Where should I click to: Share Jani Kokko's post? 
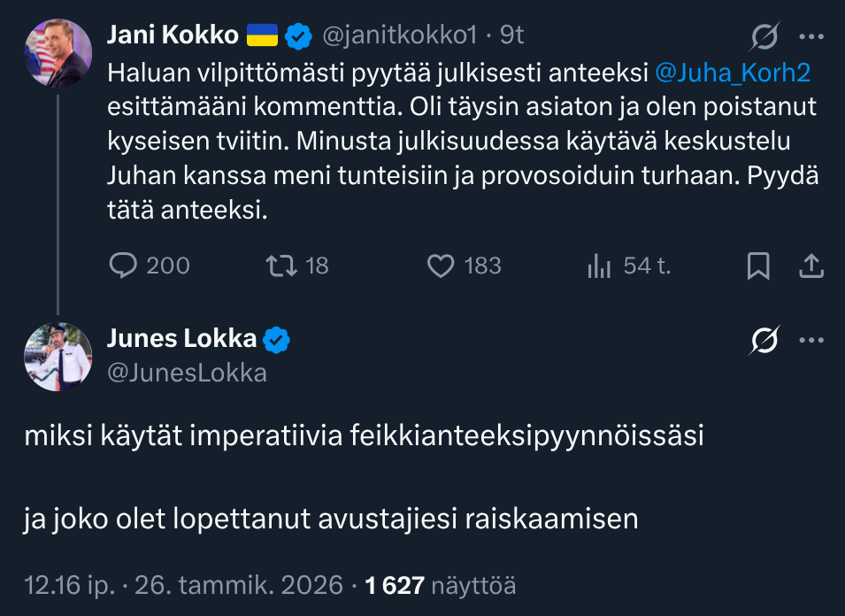811,266
